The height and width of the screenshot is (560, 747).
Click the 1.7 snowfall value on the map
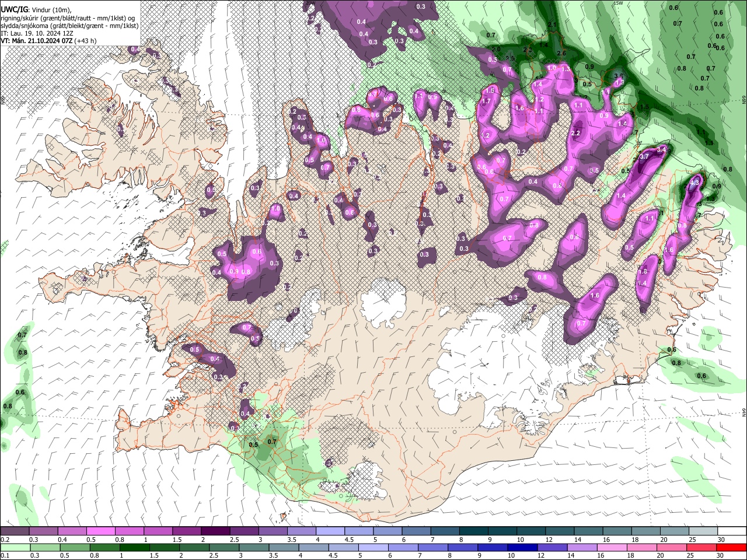click(x=486, y=101)
